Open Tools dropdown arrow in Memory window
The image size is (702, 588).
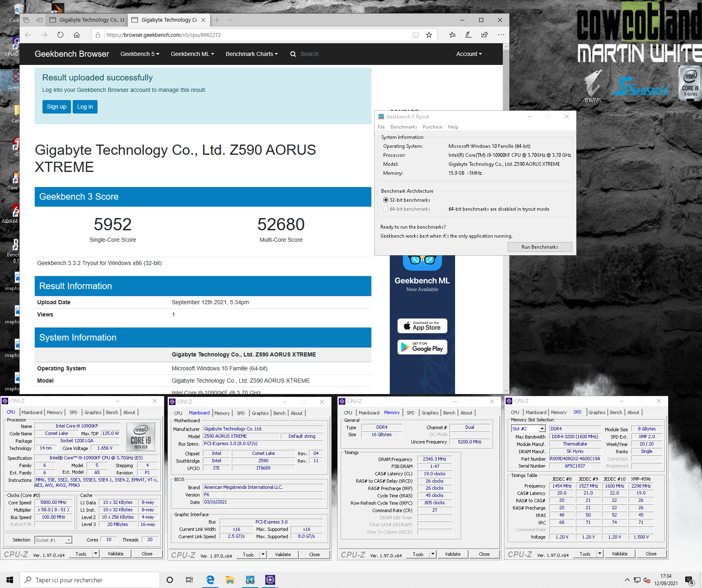433,554
